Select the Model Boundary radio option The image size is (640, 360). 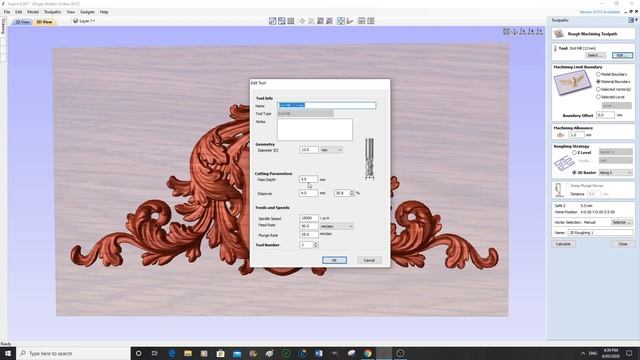(x=598, y=74)
